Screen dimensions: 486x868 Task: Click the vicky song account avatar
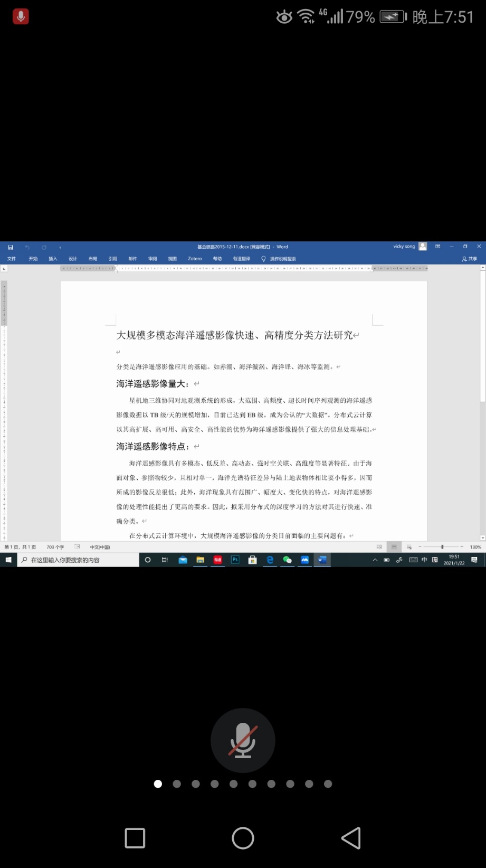[423, 247]
